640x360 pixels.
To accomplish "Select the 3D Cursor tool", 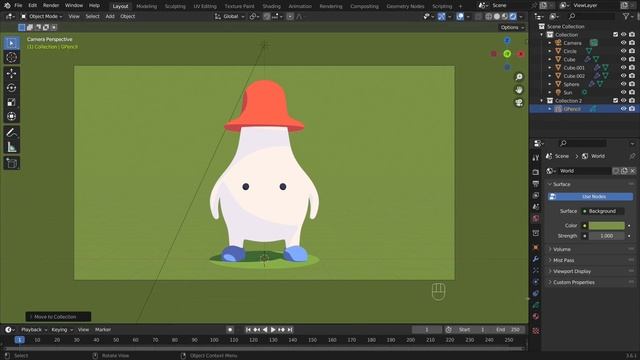I will pyautogui.click(x=11, y=57).
